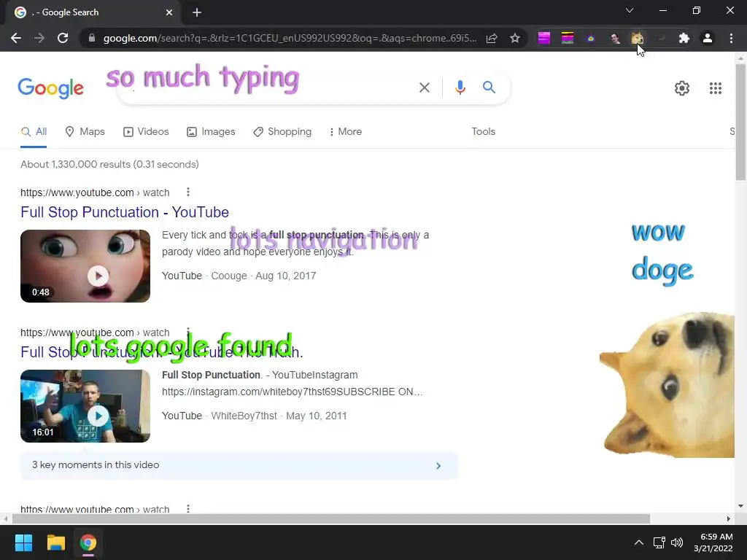Open File Explorer from the taskbar

(x=55, y=542)
